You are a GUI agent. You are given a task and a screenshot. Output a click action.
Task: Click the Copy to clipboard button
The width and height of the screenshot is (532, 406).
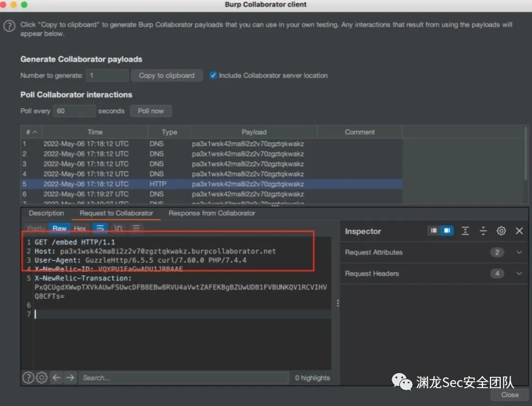click(167, 76)
